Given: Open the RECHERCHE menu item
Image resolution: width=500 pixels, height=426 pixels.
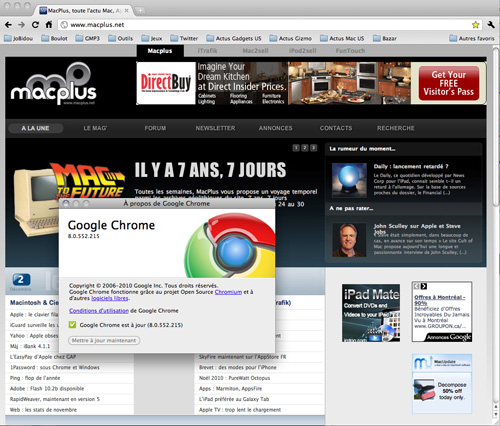Looking at the screenshot, I should pyautogui.click(x=396, y=128).
